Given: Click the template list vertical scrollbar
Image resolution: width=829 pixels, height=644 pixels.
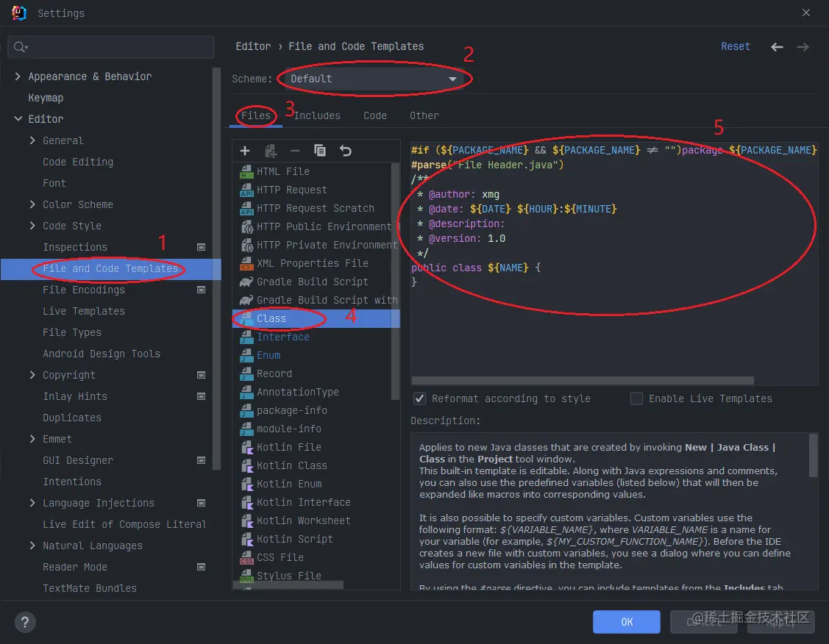Looking at the screenshot, I should pyautogui.click(x=395, y=282).
